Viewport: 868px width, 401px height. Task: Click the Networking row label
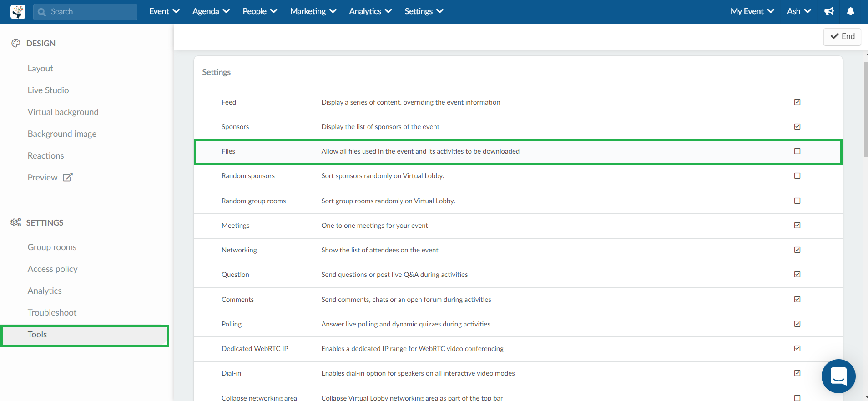pyautogui.click(x=239, y=250)
